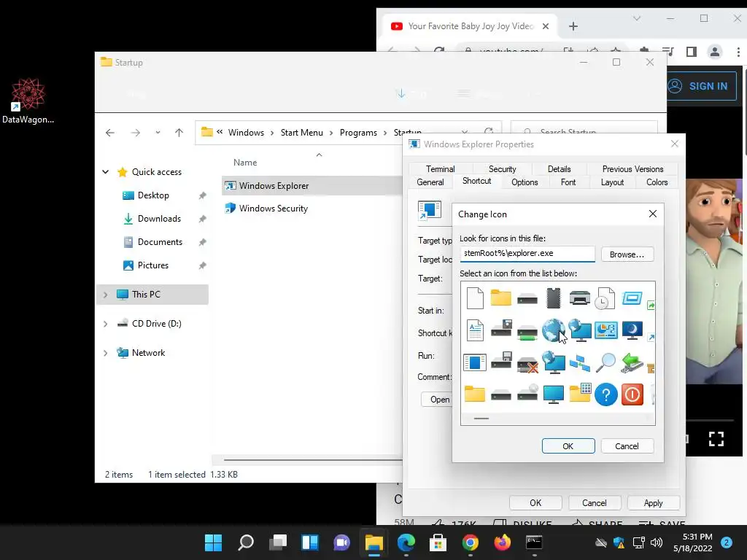
Task: Open DataWagon desktop shortcut
Action: pyautogui.click(x=28, y=101)
